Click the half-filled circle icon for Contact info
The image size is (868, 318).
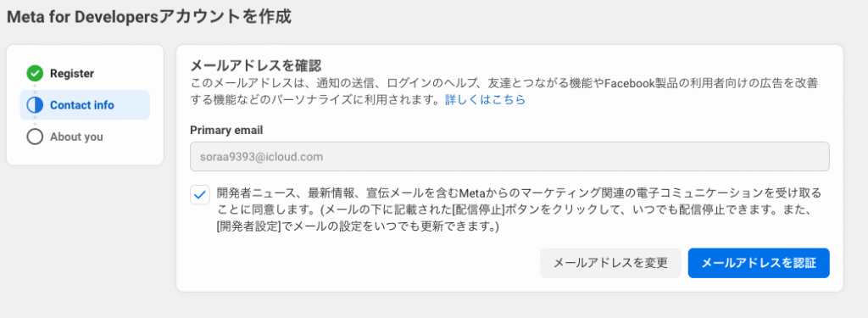tap(35, 104)
